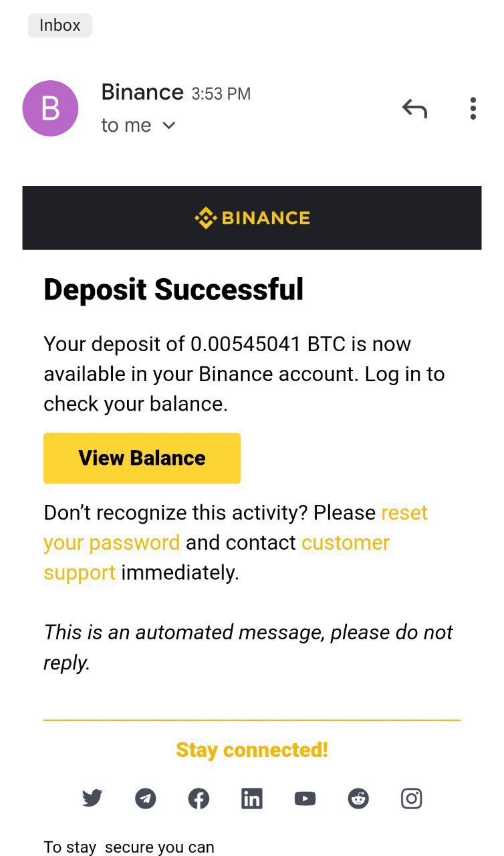
Task: Visit Binance's Facebook page icon
Action: pos(199,798)
